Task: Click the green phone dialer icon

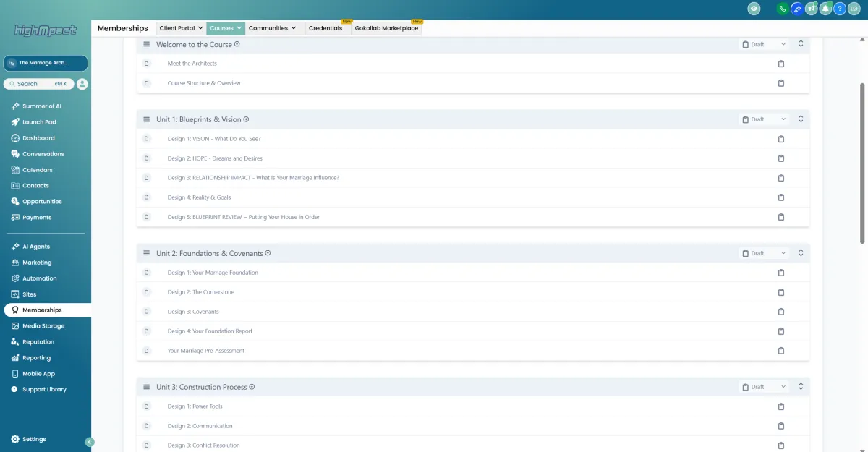Action: pos(782,9)
